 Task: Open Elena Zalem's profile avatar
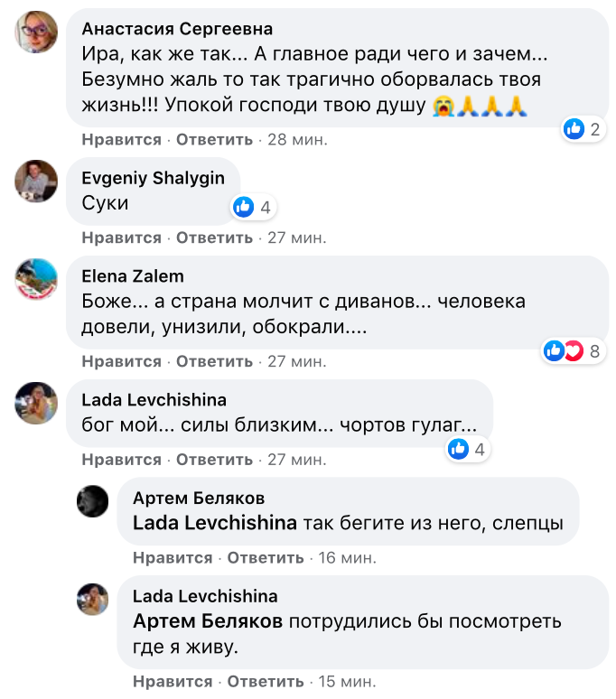tap(37, 278)
